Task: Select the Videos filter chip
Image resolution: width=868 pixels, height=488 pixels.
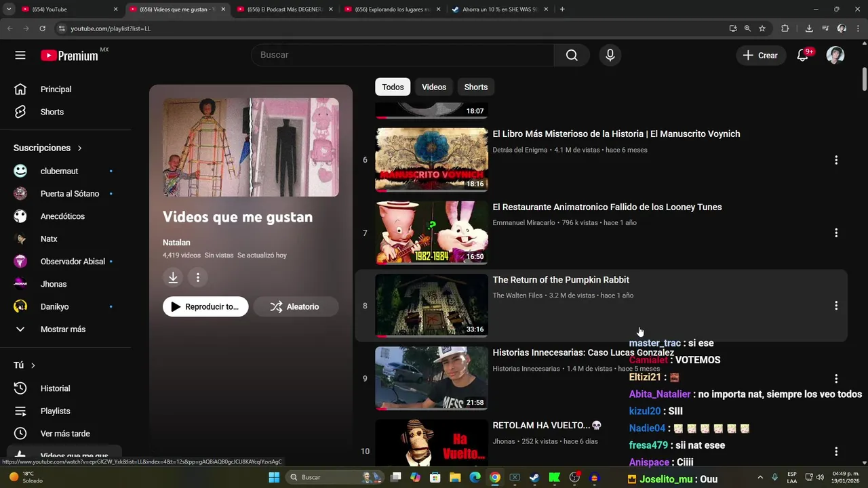Action: (x=434, y=87)
